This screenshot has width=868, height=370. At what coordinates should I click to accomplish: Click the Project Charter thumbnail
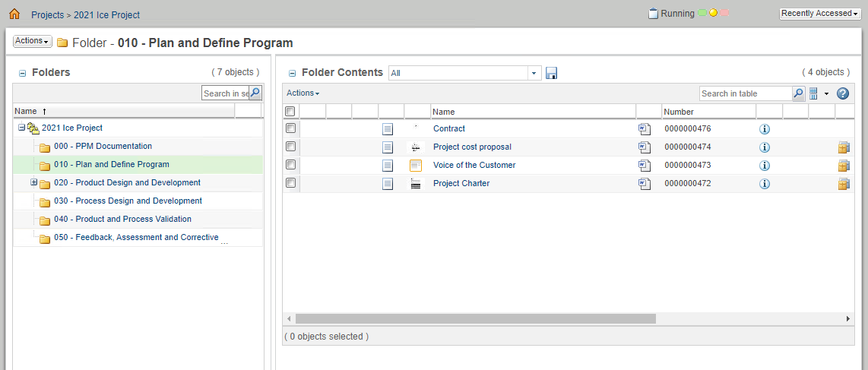416,184
